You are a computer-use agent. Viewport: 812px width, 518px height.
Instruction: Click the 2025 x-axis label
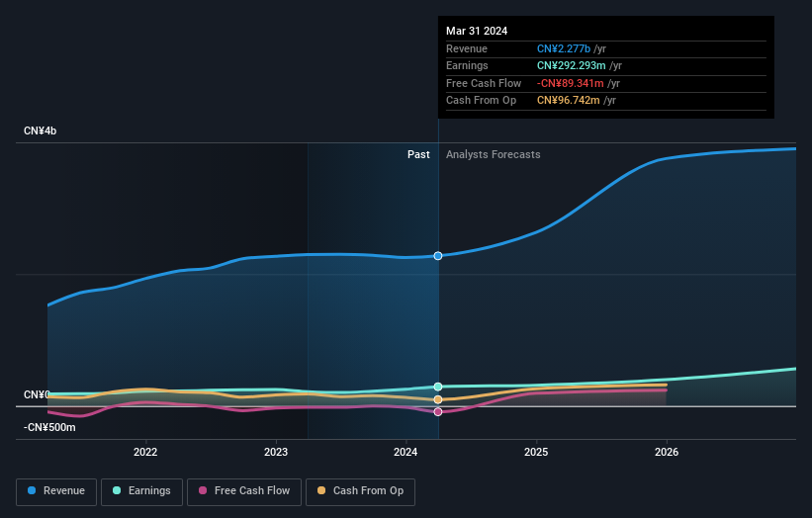536,452
